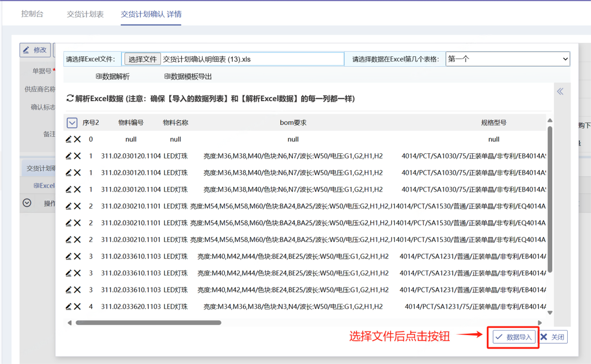Delete the row numbered 4 using X
Screen dimensions: 591x364
[x=77, y=307]
